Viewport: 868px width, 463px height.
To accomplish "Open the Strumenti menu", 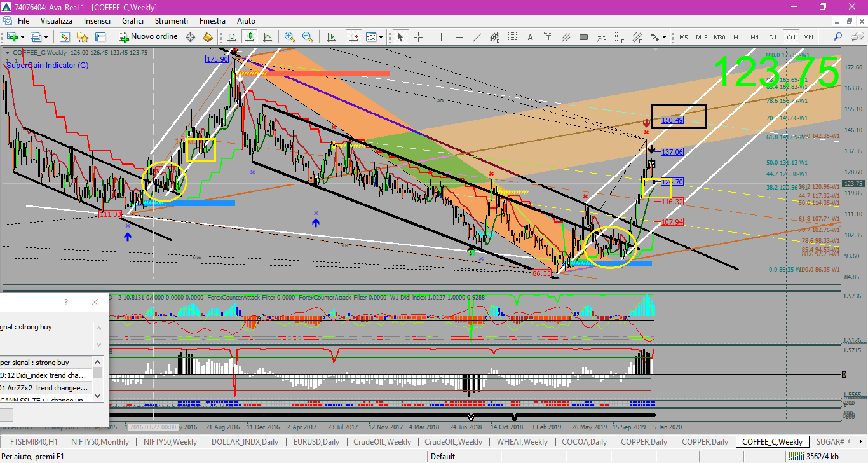I will (x=172, y=21).
